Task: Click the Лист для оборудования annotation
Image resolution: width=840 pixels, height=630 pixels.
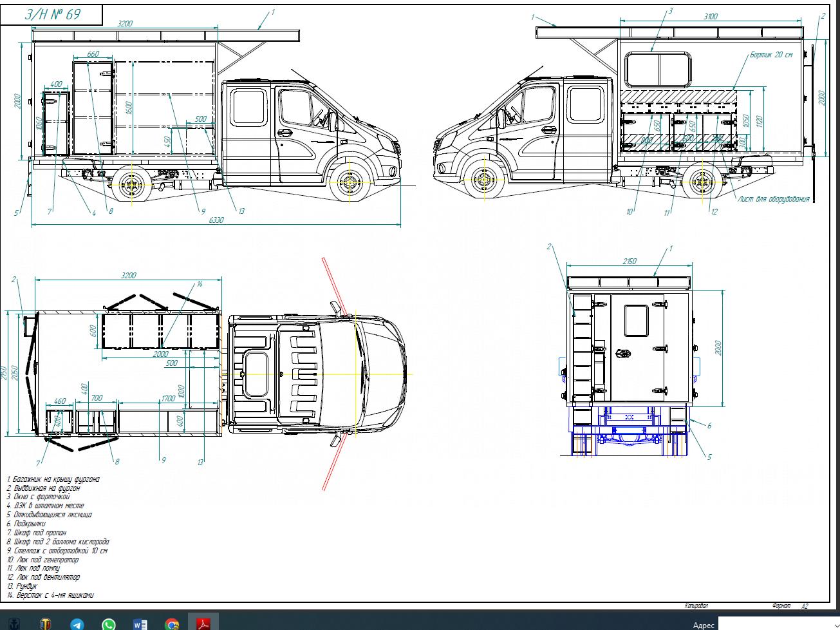Action: (772, 199)
